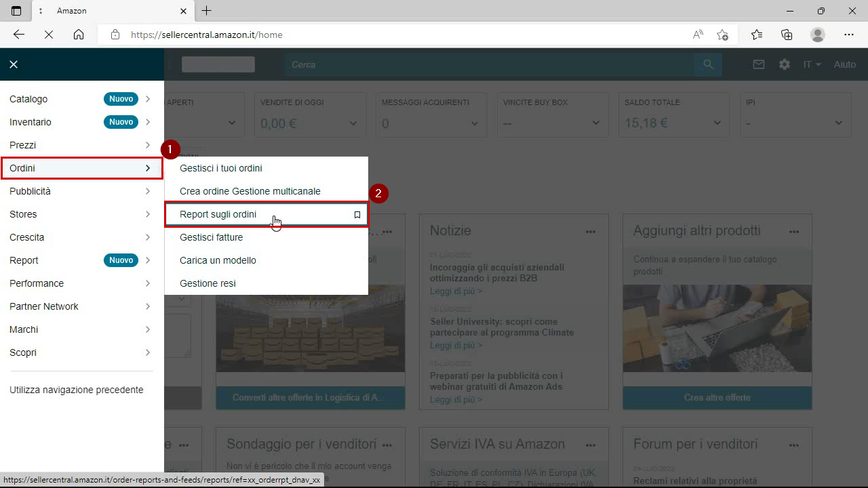Open options for the Notizie card
Viewport: 868px width, 488px height.
[591, 232]
